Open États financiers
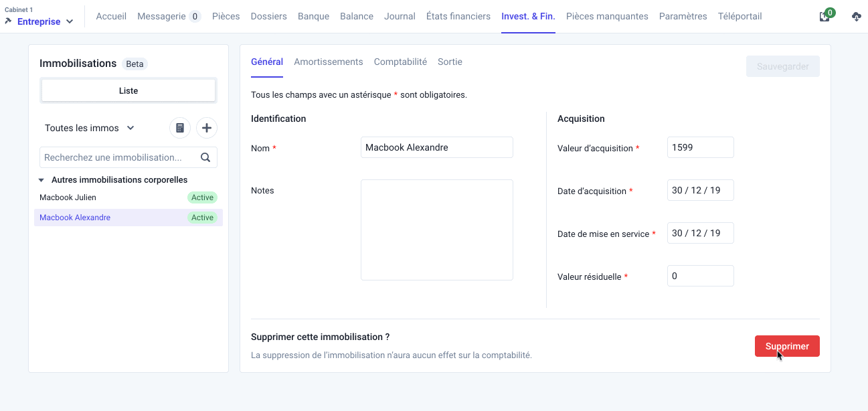Screen dimensions: 868x411 click(x=458, y=16)
